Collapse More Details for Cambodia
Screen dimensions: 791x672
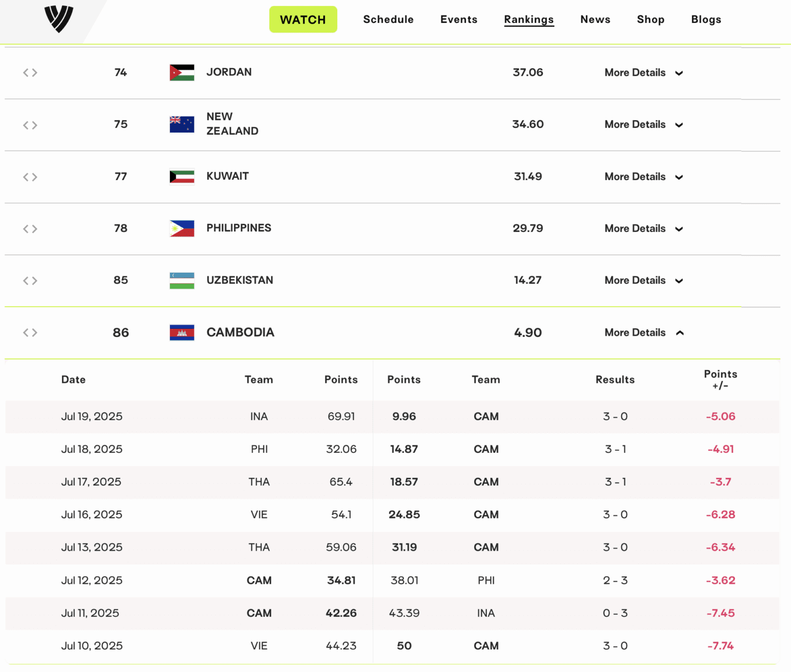(643, 333)
